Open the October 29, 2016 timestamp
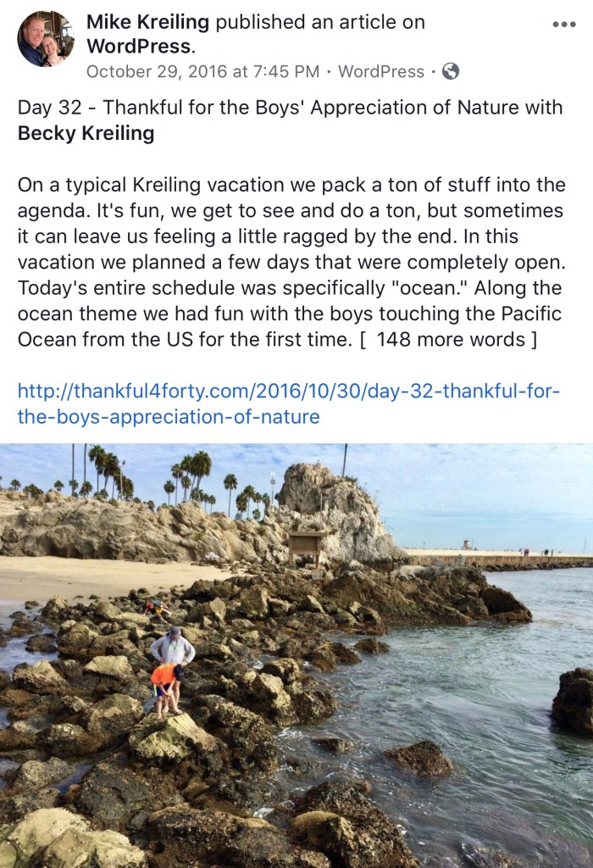Viewport: 593px width, 868px height. [202, 72]
